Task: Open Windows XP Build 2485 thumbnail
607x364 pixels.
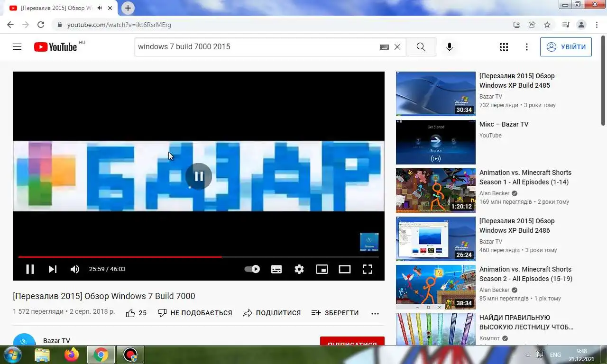Action: [x=436, y=94]
